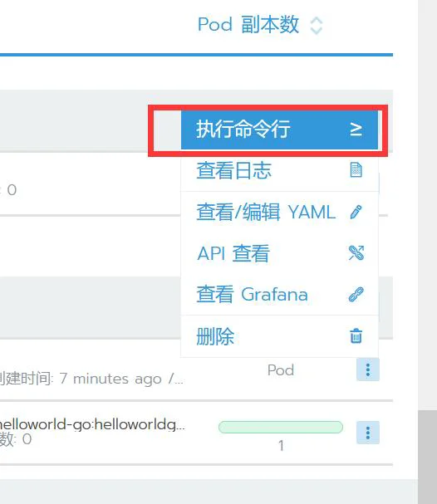Select 执行命令行 from the context menu
437x504 pixels.
[279, 130]
